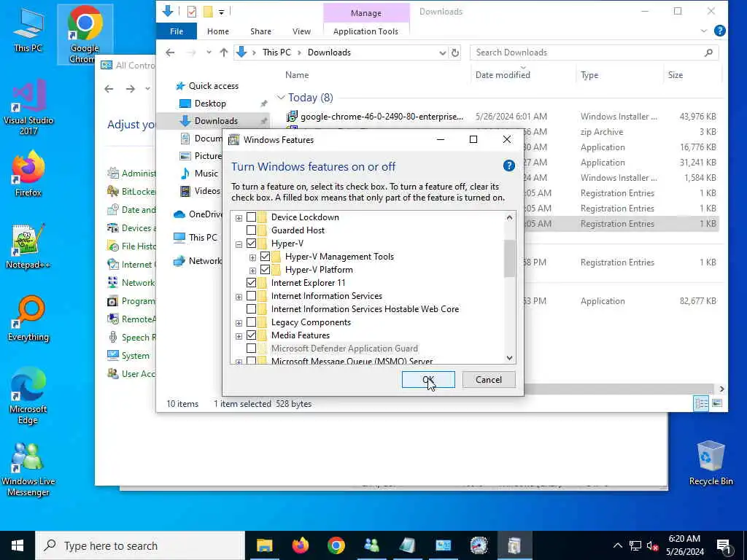The height and width of the screenshot is (560, 747).
Task: Click the Windows Features list scrollbar thumb
Action: [509, 258]
